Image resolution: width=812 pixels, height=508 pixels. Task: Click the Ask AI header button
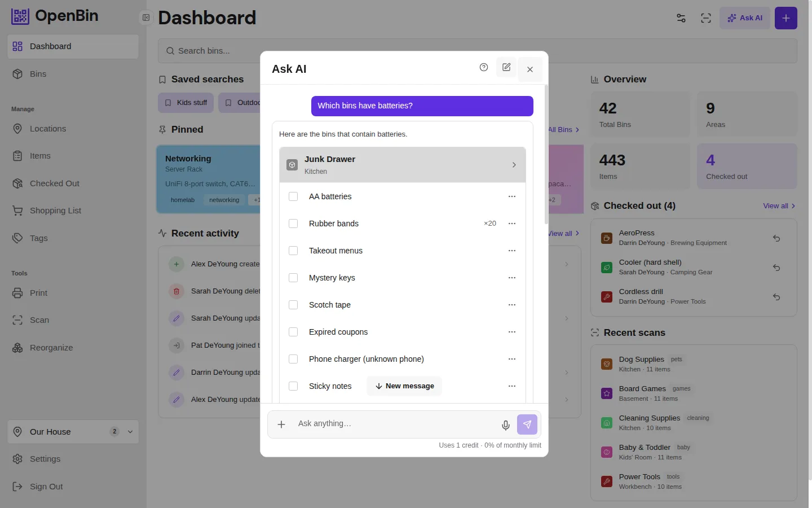[x=745, y=18]
